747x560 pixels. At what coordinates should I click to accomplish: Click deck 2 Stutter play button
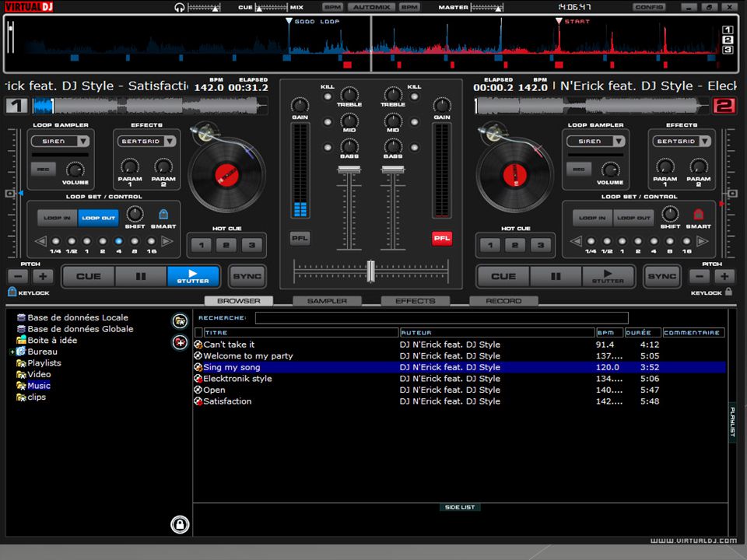[x=608, y=276]
